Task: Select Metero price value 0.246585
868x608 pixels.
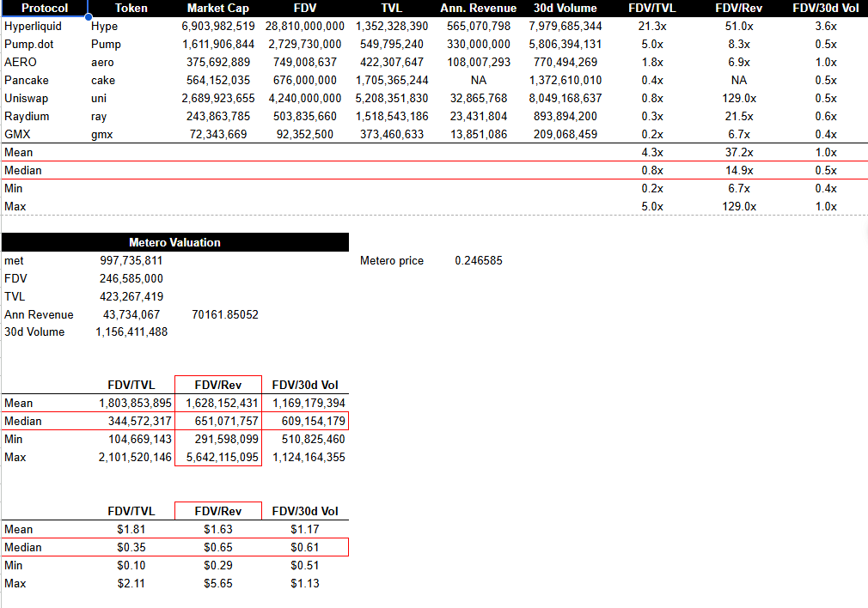Action: point(479,260)
